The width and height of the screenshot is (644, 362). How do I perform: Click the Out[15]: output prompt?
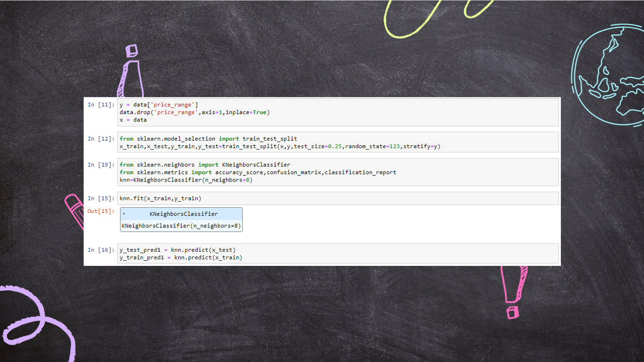tap(101, 211)
